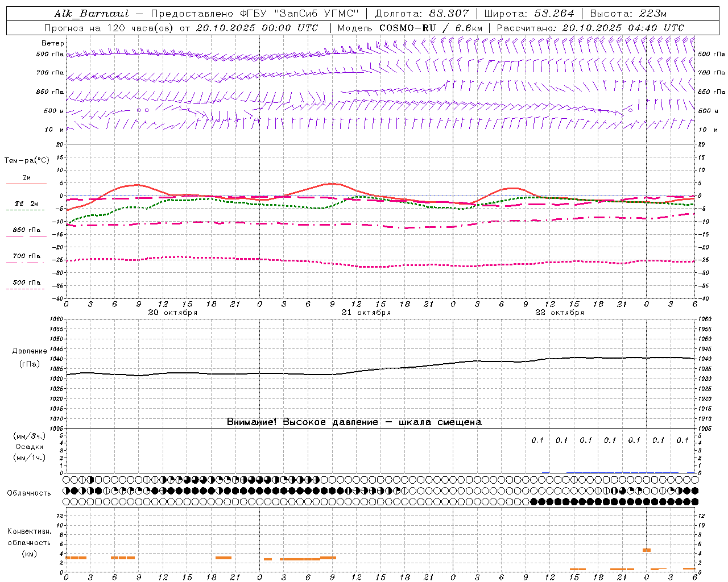Viewport: 728px width, 582px height.
Task: Click the Осадки precipitation label
Action: point(29,447)
